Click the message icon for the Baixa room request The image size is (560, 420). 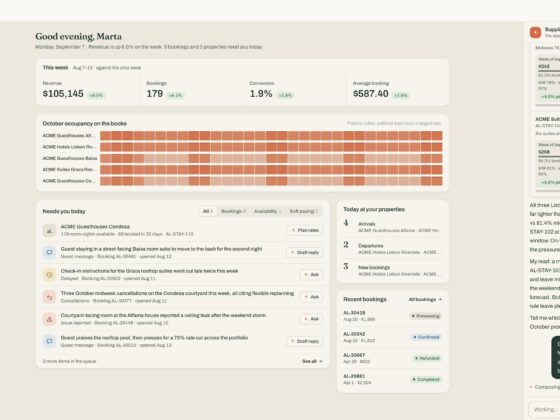coord(49,252)
